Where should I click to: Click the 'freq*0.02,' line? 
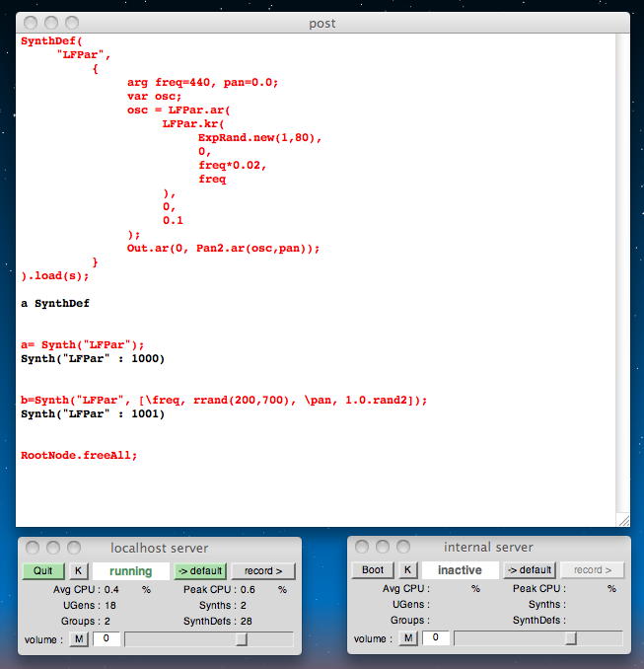click(233, 165)
